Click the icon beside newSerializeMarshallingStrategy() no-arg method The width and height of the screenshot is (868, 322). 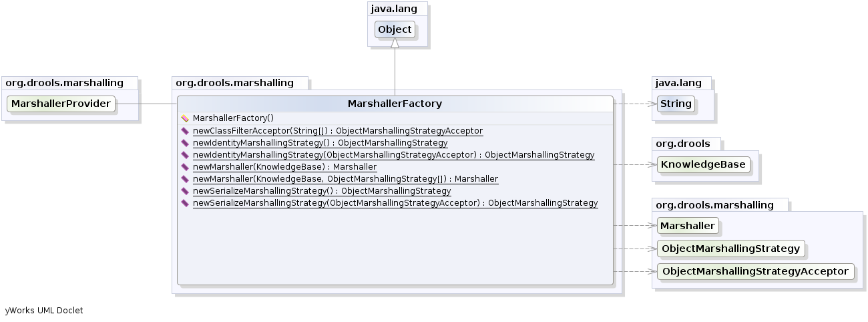[185, 191]
